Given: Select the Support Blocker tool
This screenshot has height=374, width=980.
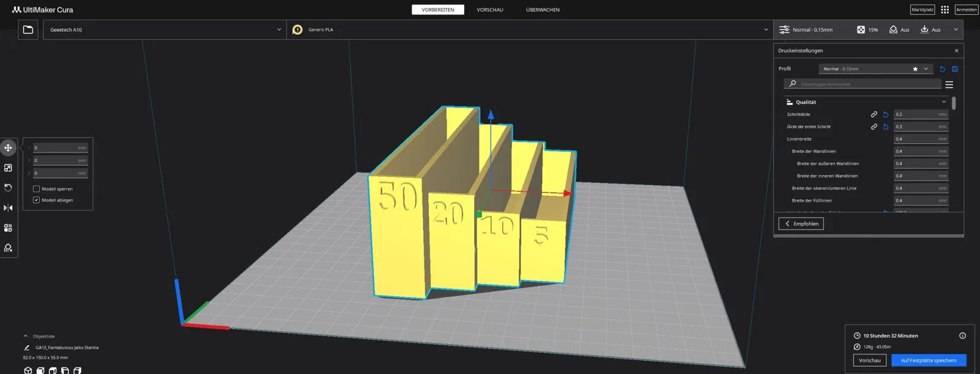Looking at the screenshot, I should tap(8, 248).
